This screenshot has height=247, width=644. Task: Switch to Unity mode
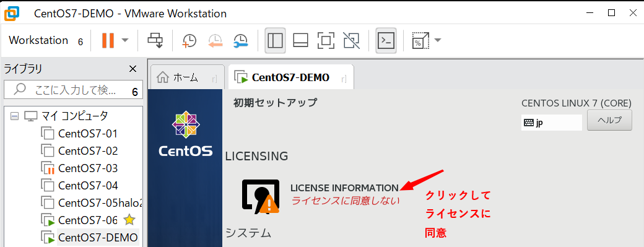pyautogui.click(x=351, y=40)
